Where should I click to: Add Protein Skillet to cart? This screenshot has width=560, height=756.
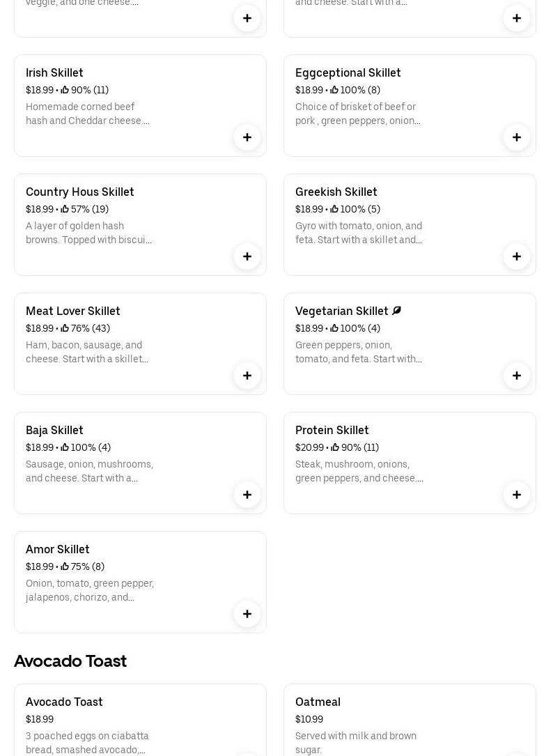click(517, 495)
